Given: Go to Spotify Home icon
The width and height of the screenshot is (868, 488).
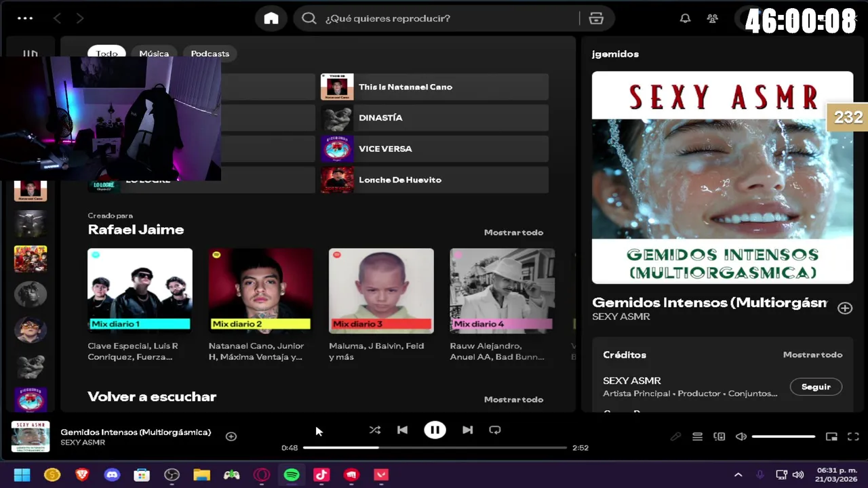Looking at the screenshot, I should (x=271, y=18).
